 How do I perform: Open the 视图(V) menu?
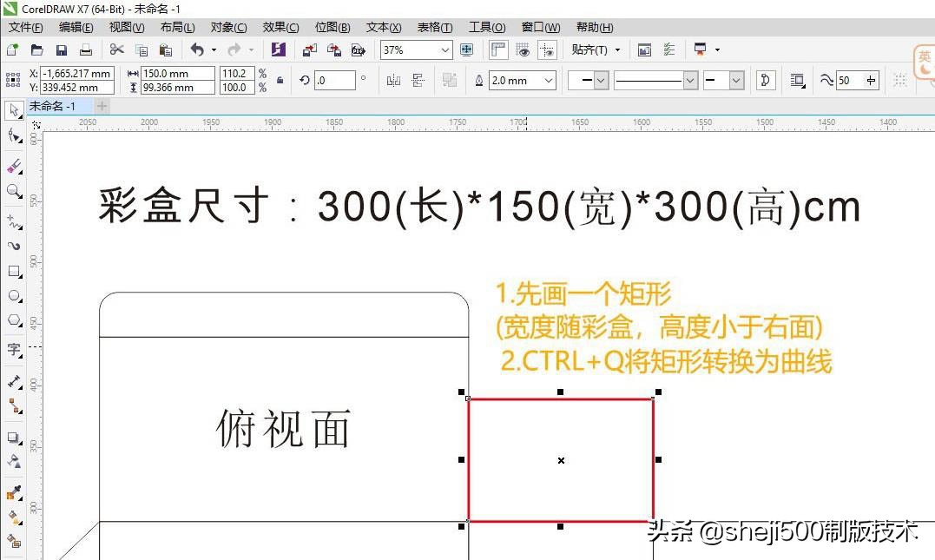pyautogui.click(x=127, y=28)
